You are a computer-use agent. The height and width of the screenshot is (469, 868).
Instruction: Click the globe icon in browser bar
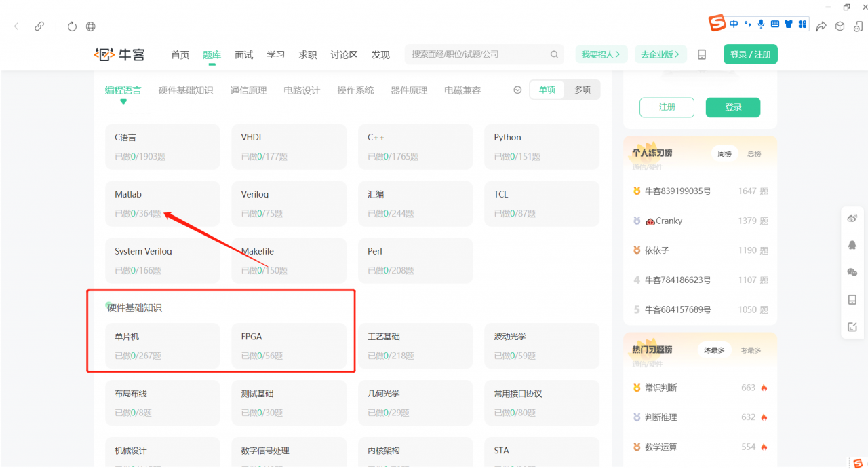[91, 26]
